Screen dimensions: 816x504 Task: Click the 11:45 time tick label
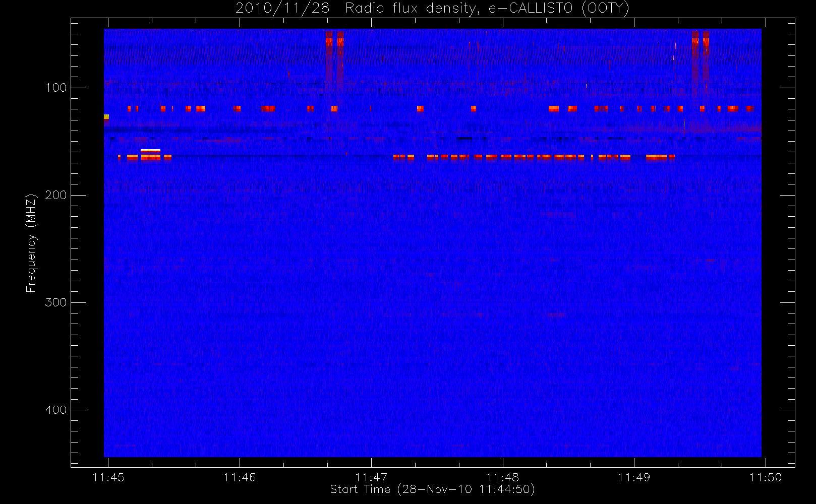pyautogui.click(x=108, y=477)
